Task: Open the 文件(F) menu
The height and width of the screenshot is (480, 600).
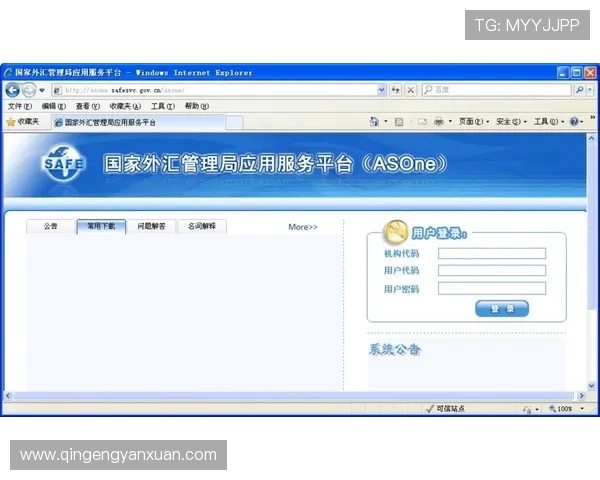Action: 20,106
